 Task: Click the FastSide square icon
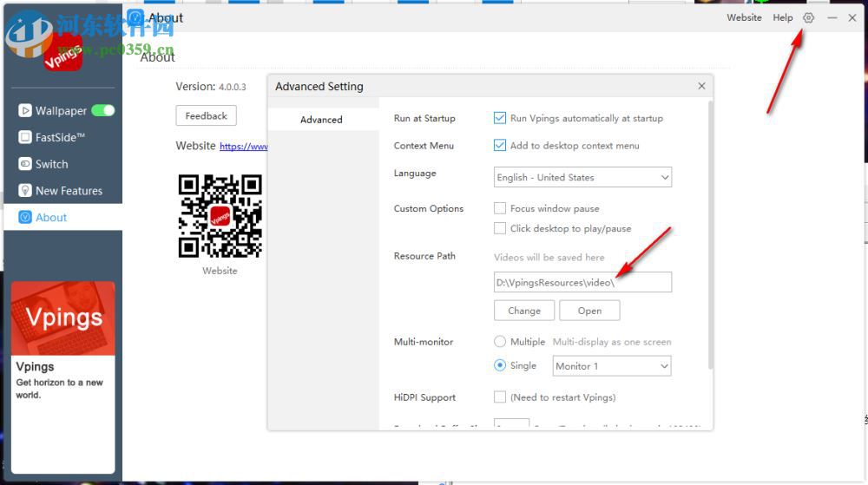coord(25,137)
